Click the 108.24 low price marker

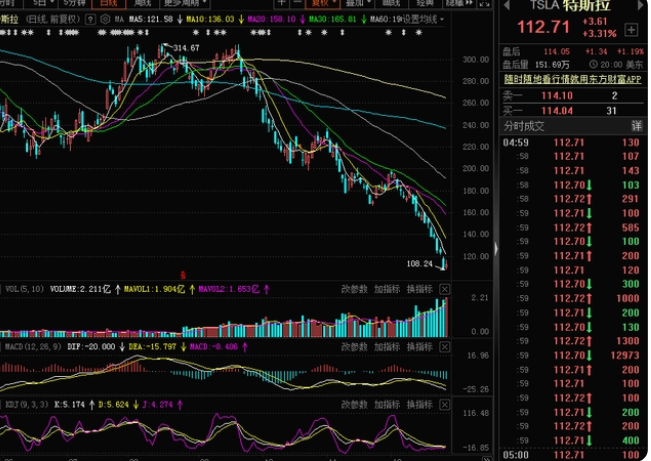pyautogui.click(x=420, y=264)
